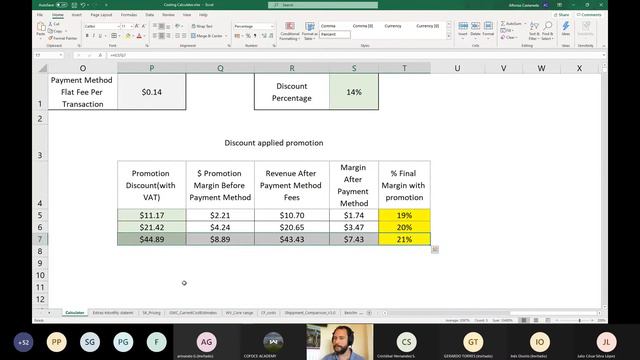The height and width of the screenshot is (360, 640).
Task: Click the Search box in title bar
Action: click(323, 5)
